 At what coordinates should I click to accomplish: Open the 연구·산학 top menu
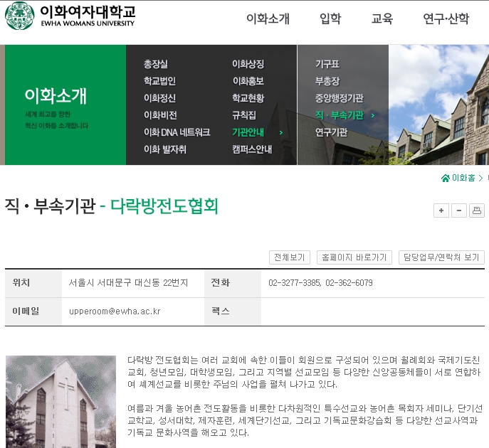pos(446,18)
